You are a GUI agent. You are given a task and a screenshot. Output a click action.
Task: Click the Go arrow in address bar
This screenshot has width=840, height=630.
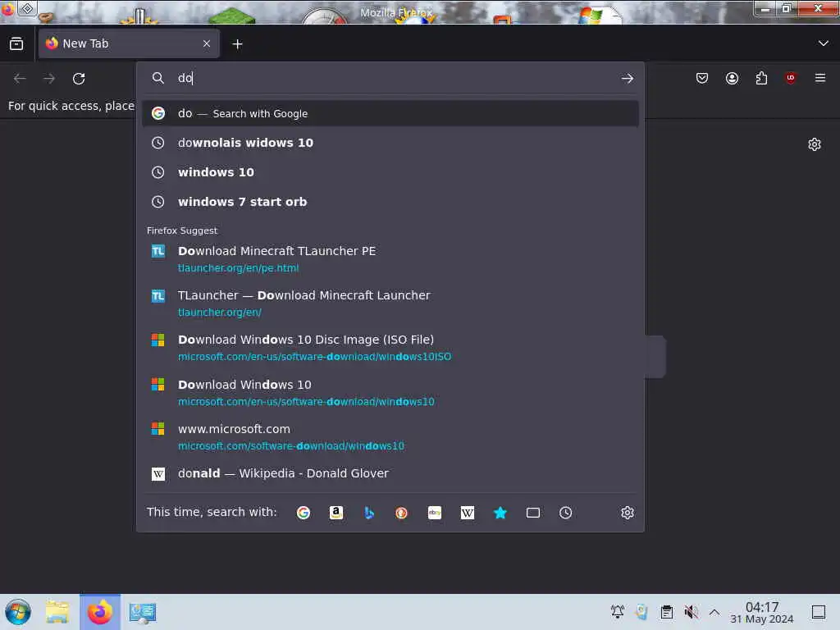627,79
